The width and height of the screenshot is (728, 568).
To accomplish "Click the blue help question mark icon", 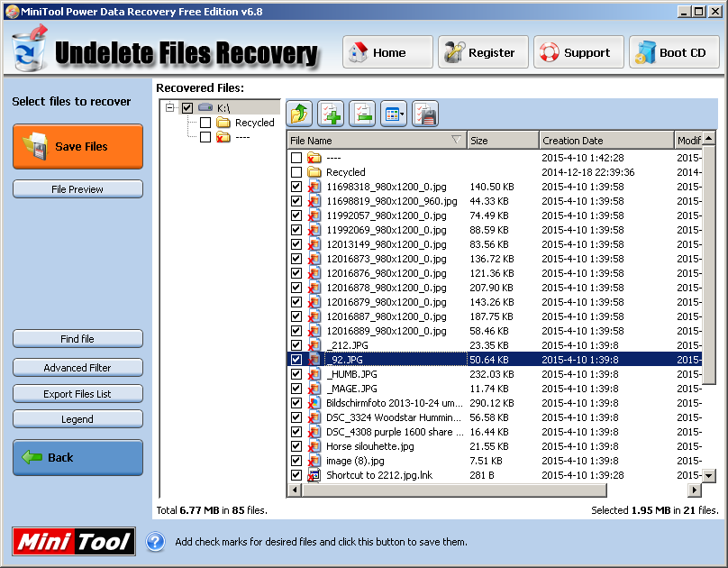I will pos(156,542).
